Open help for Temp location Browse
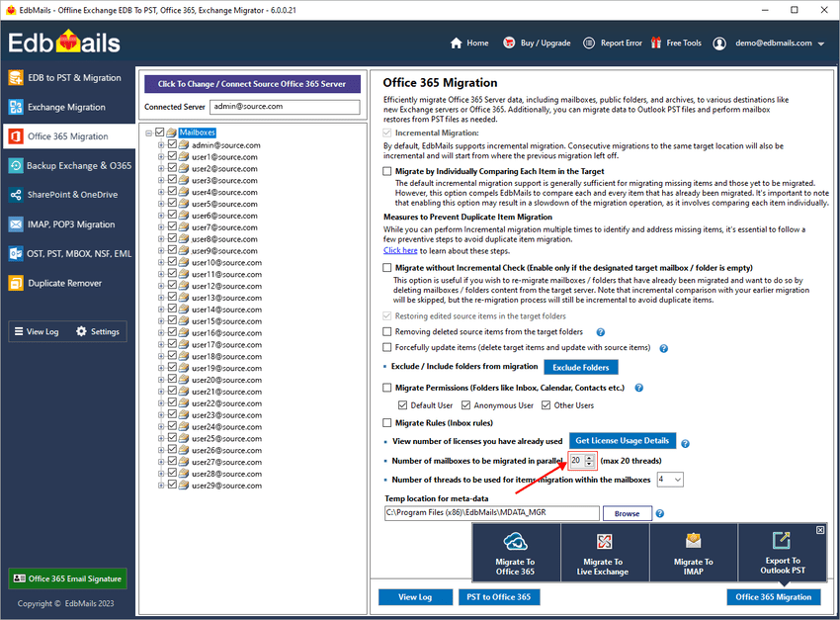The image size is (840, 620). click(x=660, y=513)
